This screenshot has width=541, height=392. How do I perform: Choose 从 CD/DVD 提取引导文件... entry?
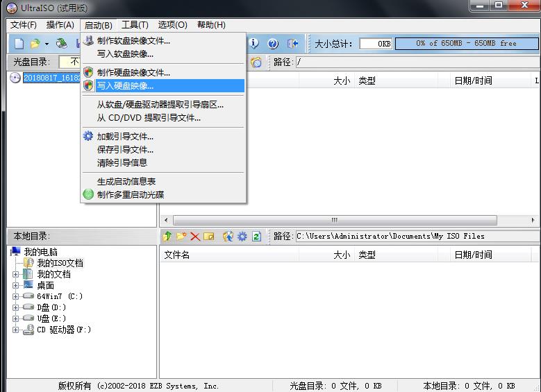point(163,117)
